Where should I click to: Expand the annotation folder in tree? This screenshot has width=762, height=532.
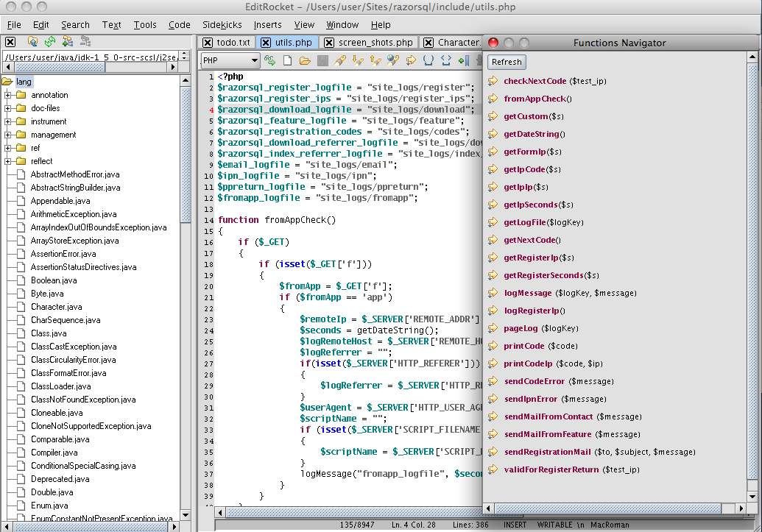pos(8,95)
